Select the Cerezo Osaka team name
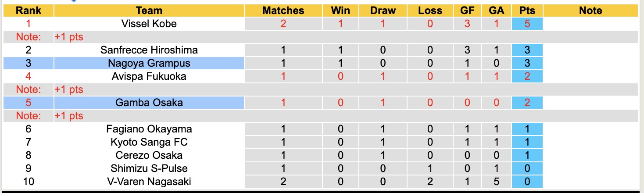The width and height of the screenshot is (644, 193). 149,155
